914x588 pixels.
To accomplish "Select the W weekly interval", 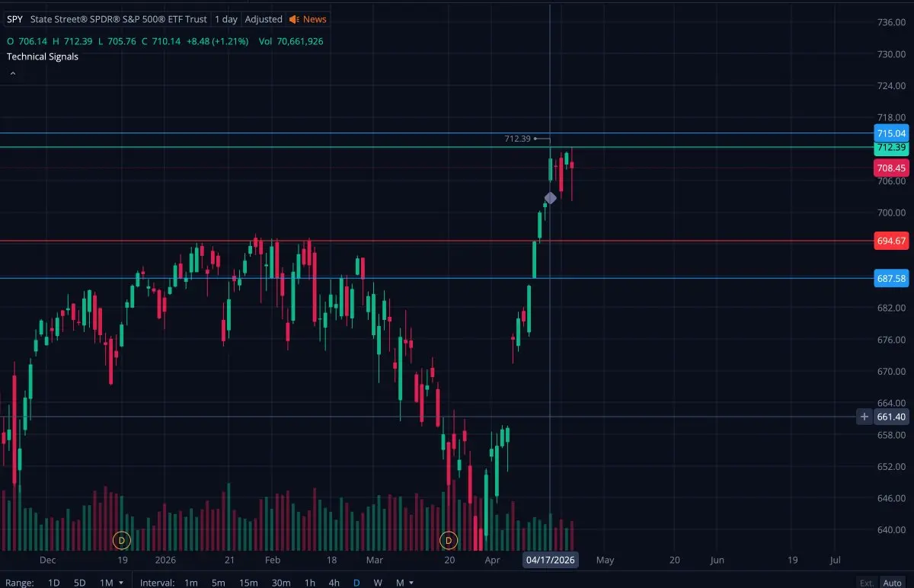I will pos(378,583).
